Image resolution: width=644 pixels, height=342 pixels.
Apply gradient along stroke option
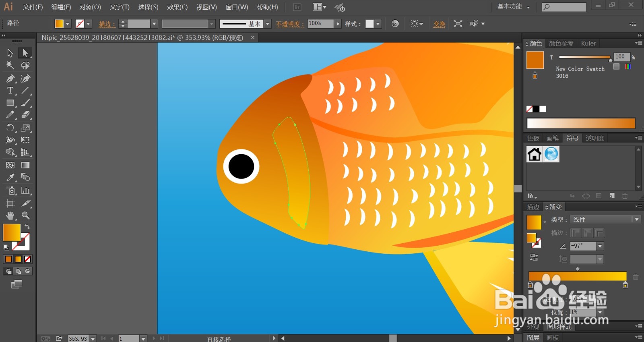click(x=588, y=233)
